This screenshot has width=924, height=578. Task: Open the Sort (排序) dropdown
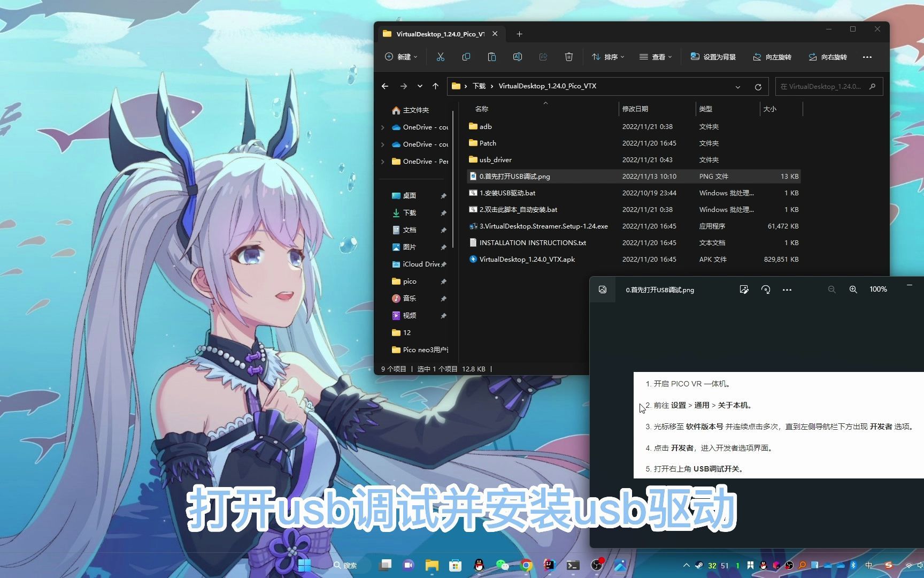(609, 57)
